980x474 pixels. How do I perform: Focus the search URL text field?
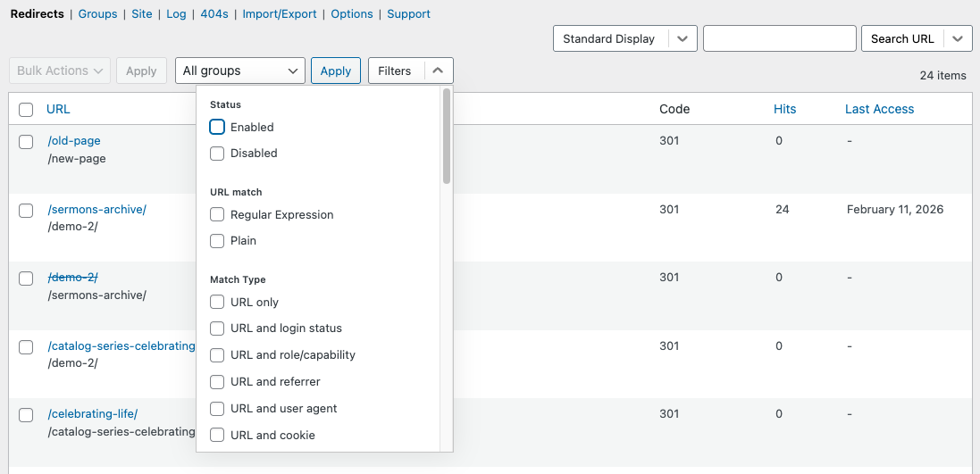tap(779, 39)
